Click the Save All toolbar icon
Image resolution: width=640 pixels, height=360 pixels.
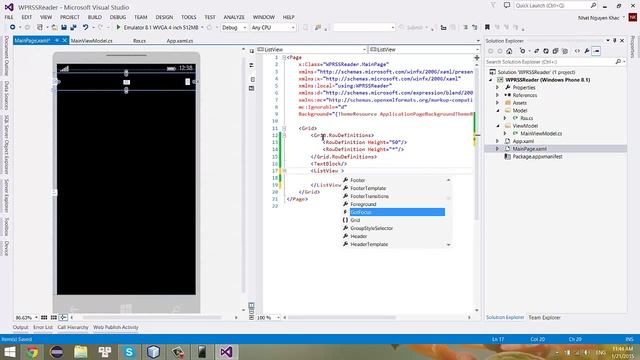tap(73, 27)
